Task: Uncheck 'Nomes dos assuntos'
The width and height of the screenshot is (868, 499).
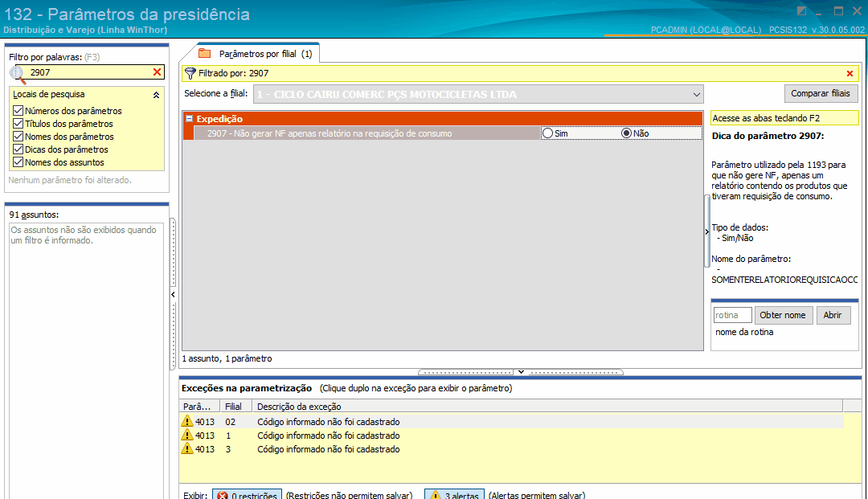Action: tap(18, 162)
